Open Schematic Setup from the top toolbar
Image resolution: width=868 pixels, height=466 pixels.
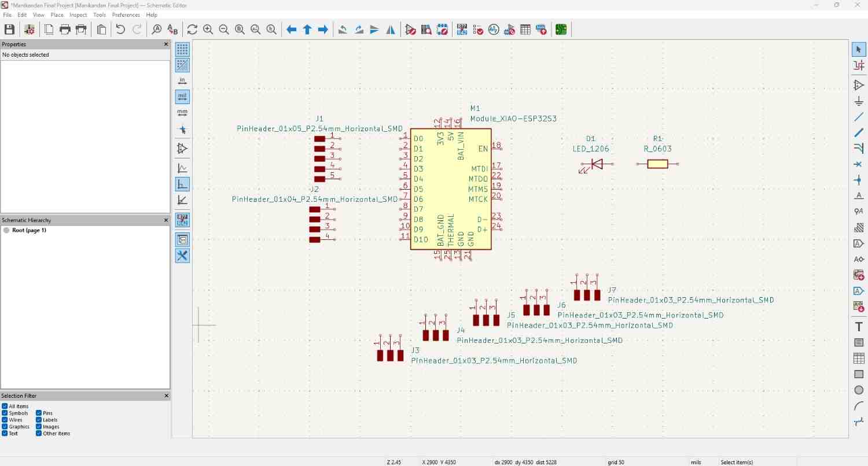tap(29, 29)
